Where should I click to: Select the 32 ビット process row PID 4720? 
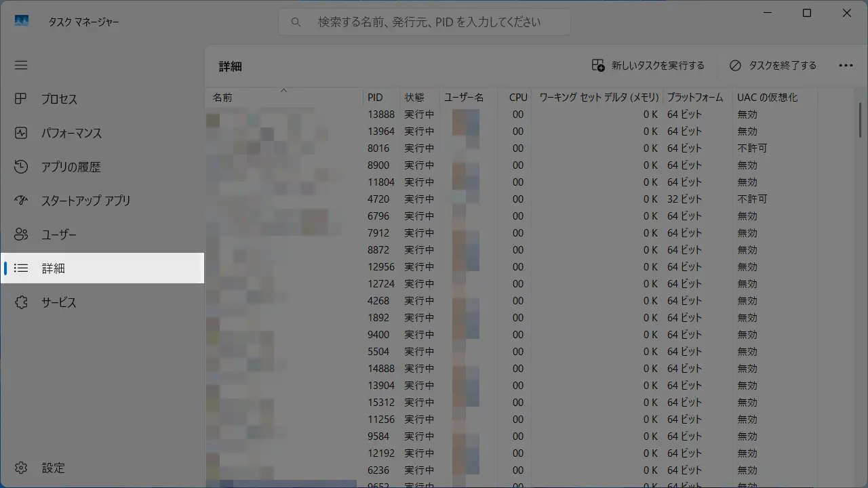click(378, 199)
